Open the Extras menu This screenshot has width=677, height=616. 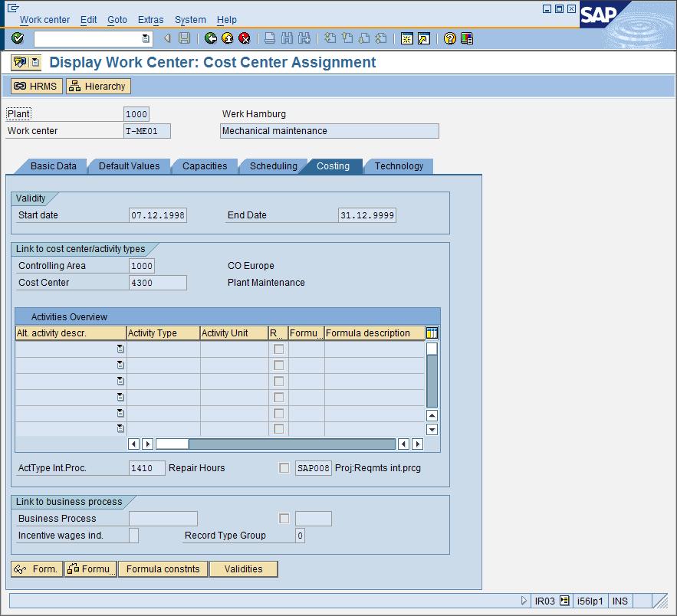[151, 20]
